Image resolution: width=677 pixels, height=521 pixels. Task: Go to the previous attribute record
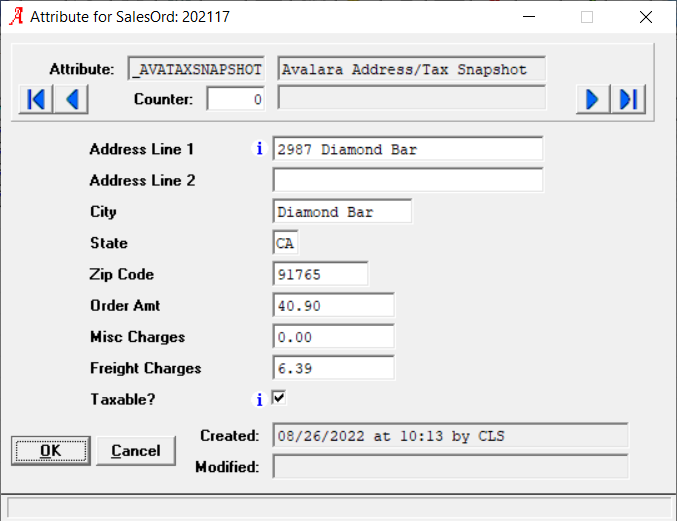[71, 99]
